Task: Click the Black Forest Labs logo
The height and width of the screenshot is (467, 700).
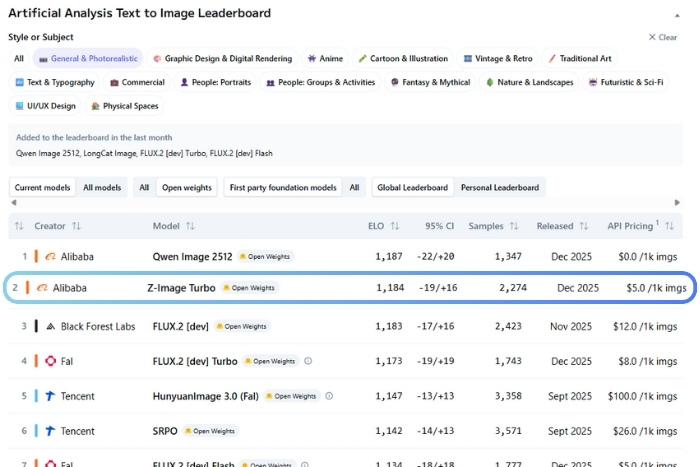Action: pyautogui.click(x=50, y=326)
